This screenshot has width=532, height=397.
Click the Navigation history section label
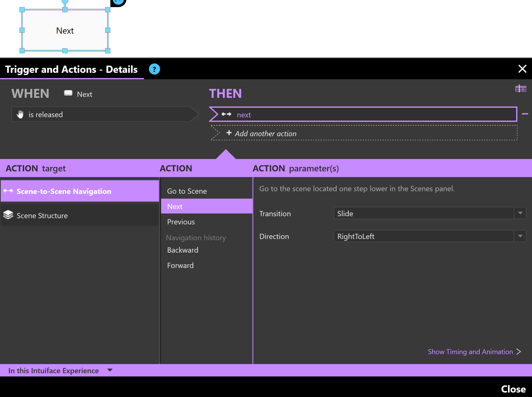[196, 238]
